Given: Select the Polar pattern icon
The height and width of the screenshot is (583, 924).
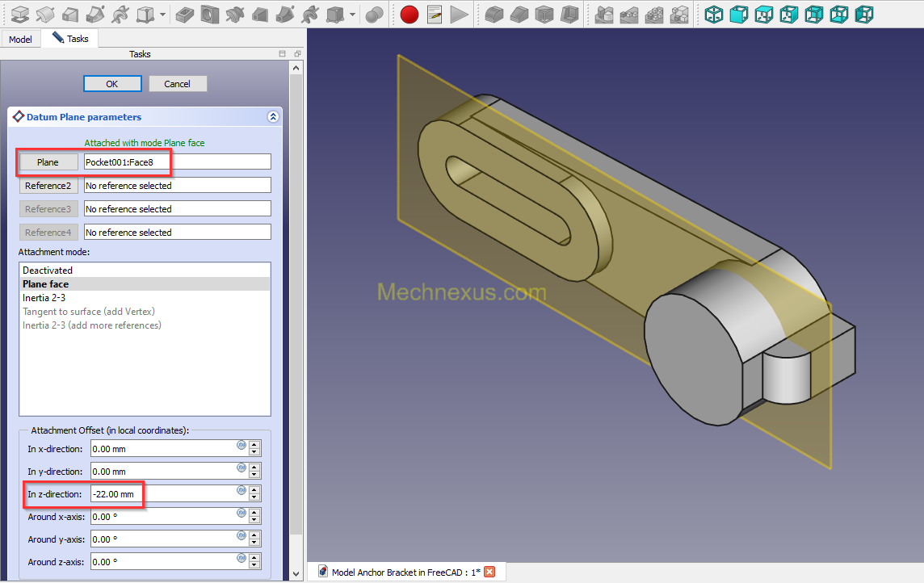Looking at the screenshot, I should (x=654, y=15).
